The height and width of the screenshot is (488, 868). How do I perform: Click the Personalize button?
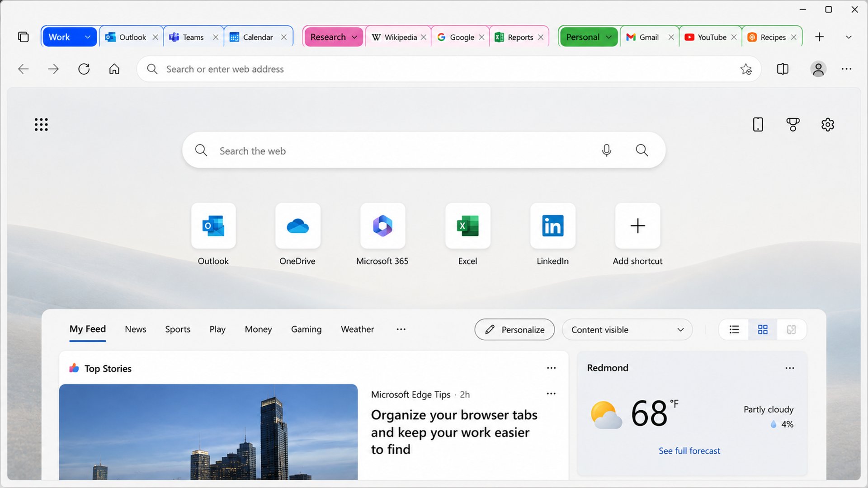514,330
